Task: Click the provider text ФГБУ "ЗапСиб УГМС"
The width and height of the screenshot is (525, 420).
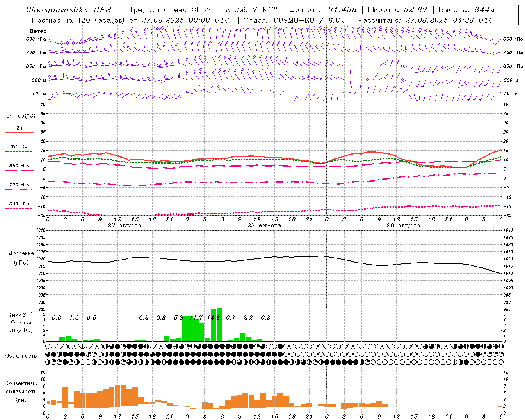Action: [235, 10]
